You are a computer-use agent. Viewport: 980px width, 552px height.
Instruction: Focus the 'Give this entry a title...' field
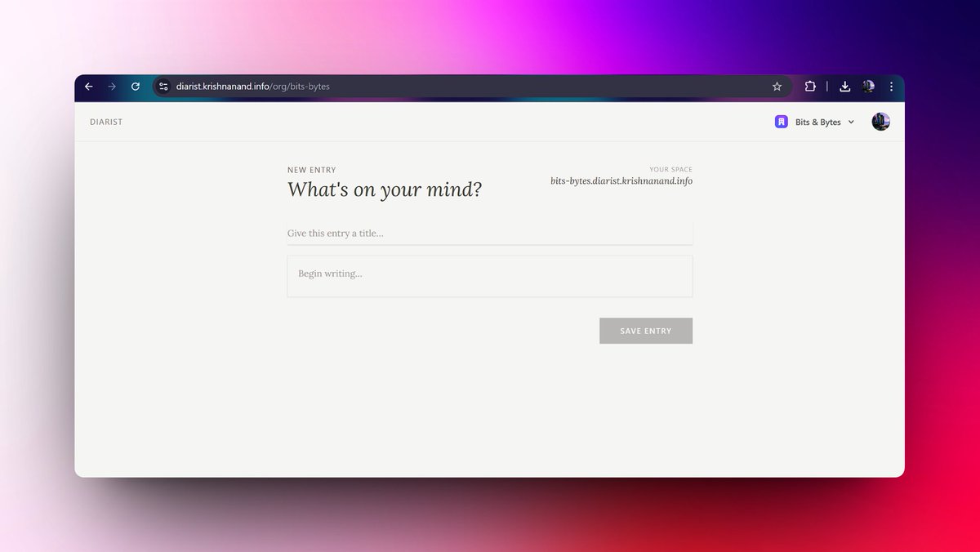pyautogui.click(x=490, y=234)
